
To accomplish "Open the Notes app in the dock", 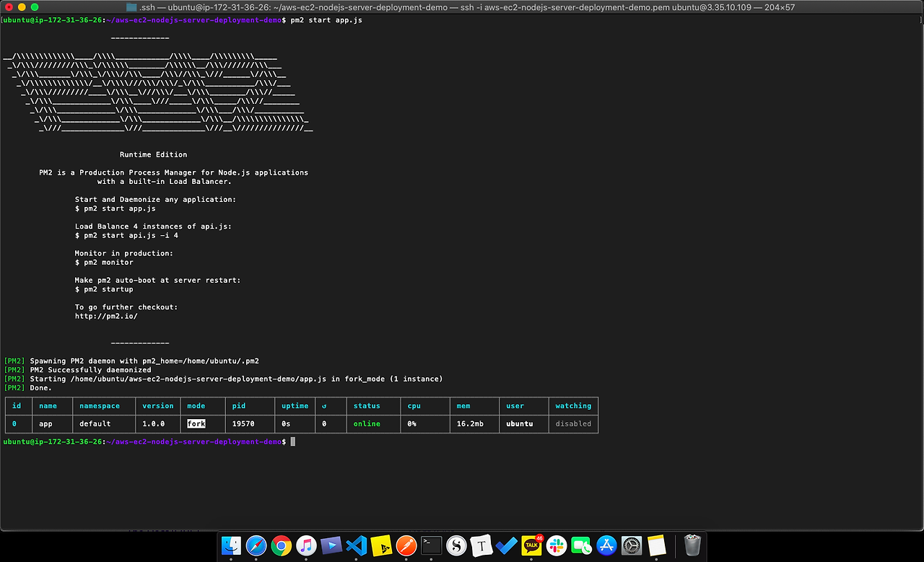I will [656, 545].
